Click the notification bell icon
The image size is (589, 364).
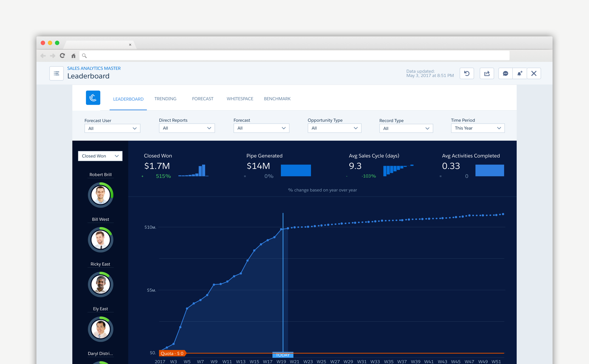tap(519, 73)
